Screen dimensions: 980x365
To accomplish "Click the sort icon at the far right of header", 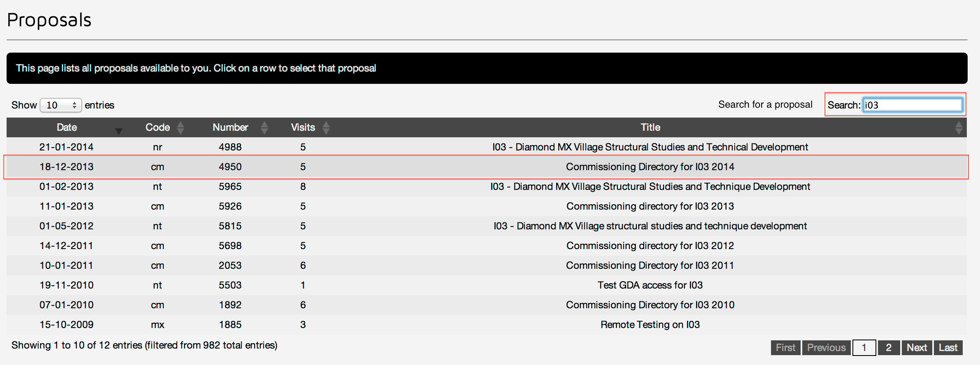I will 960,127.
